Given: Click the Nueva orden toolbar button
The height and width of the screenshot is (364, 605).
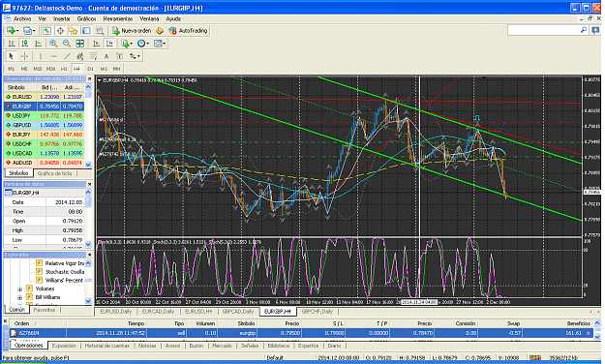Looking at the screenshot, I should point(132,30).
